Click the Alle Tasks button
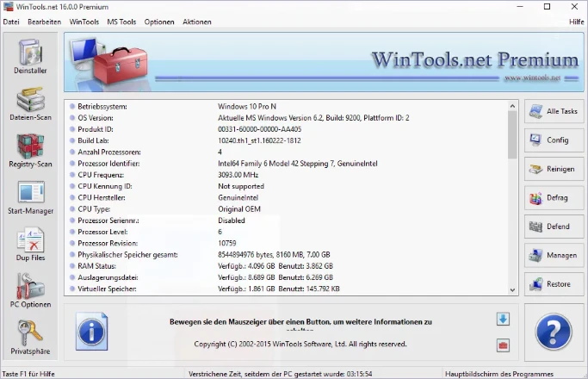The image size is (588, 379). click(x=554, y=111)
